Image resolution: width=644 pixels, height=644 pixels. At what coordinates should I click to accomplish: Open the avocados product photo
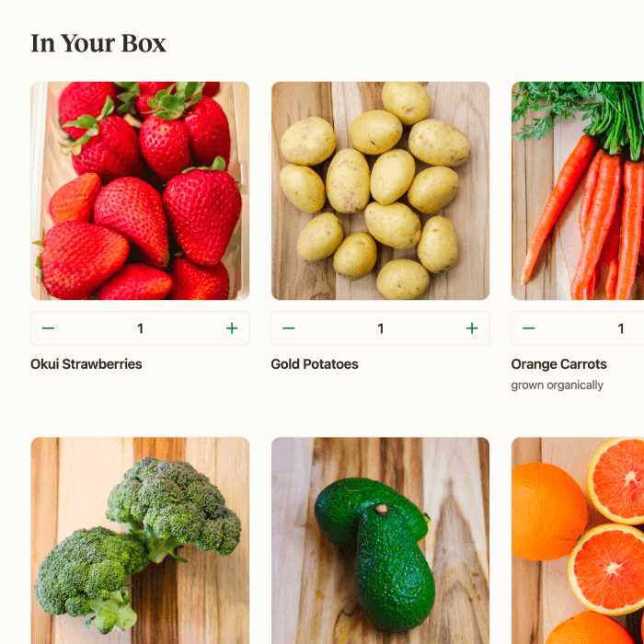380,541
